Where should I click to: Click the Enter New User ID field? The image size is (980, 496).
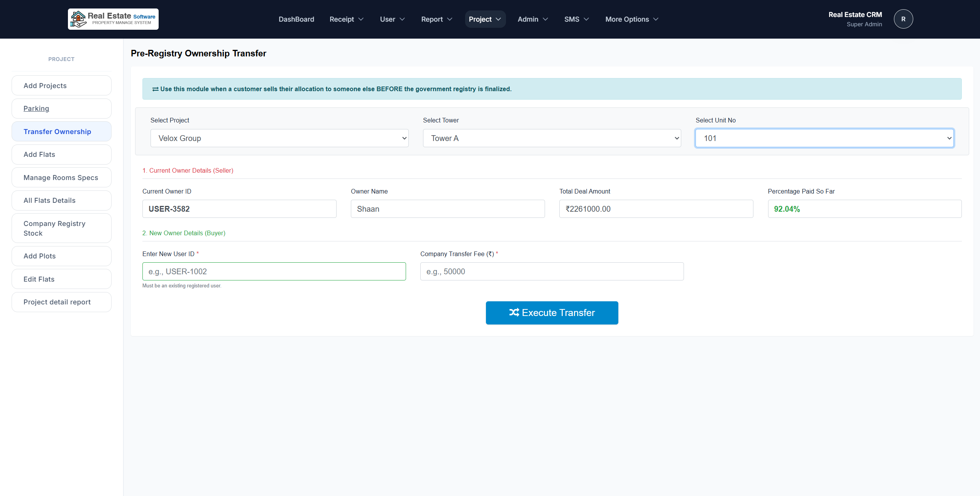(x=274, y=271)
